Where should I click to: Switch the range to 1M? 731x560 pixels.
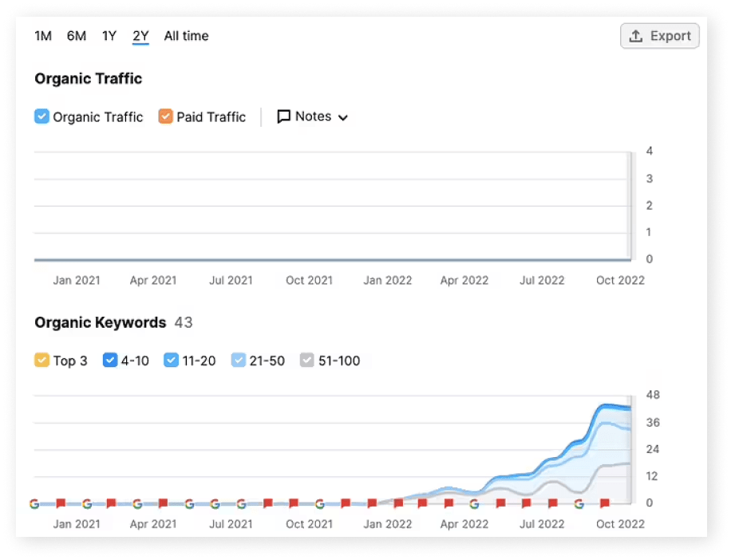[x=43, y=36]
